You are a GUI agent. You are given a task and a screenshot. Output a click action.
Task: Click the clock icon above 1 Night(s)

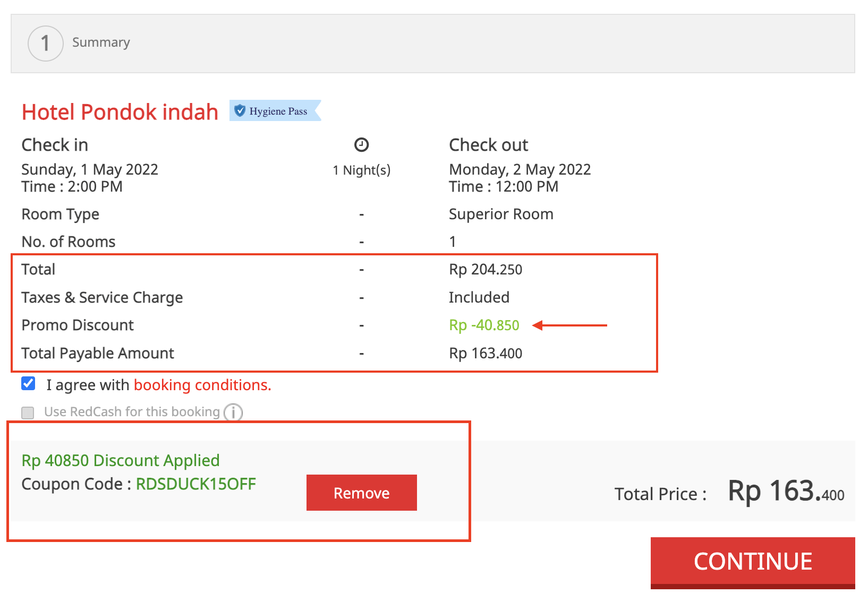[361, 144]
